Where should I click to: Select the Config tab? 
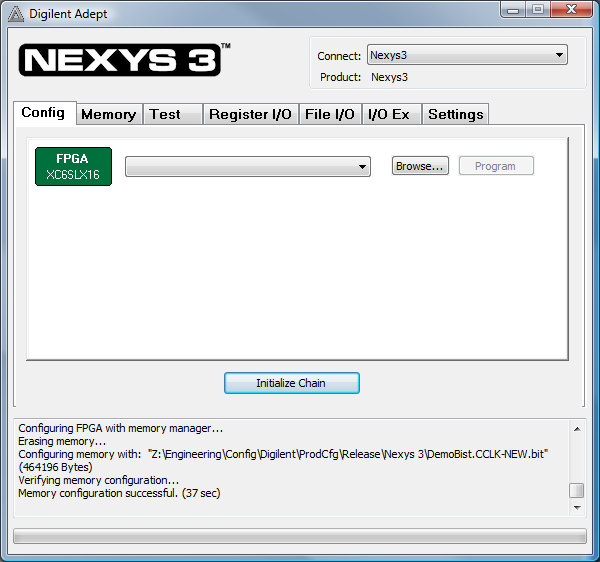pyautogui.click(x=44, y=113)
